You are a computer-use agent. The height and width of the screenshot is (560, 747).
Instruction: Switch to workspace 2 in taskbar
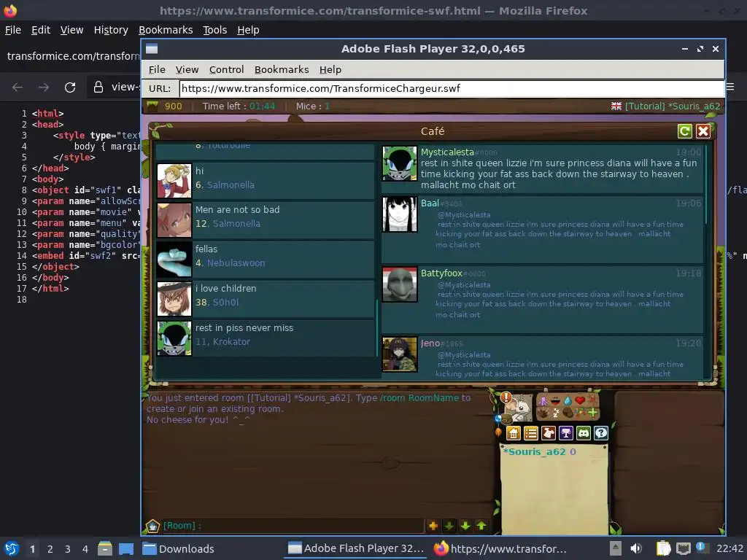point(50,549)
